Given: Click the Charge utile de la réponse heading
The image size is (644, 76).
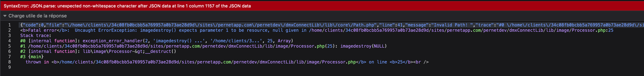Looking at the screenshot, I should pyautogui.click(x=38, y=16).
